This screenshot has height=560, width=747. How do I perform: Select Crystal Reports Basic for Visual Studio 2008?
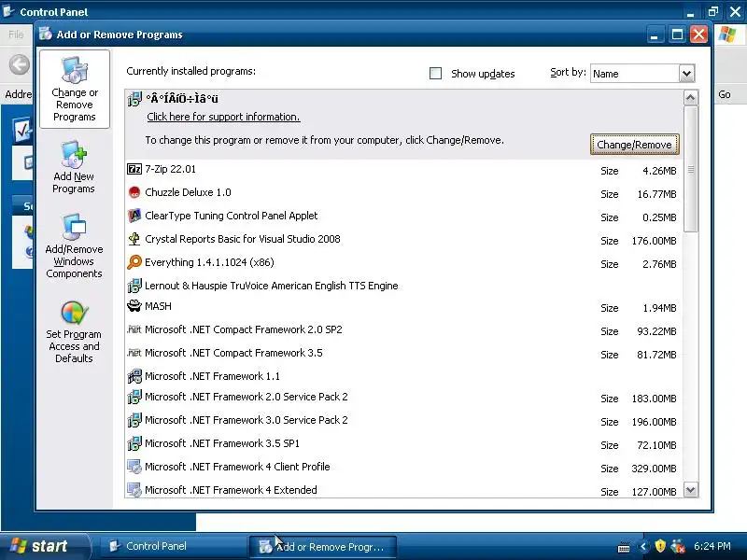coord(404,240)
